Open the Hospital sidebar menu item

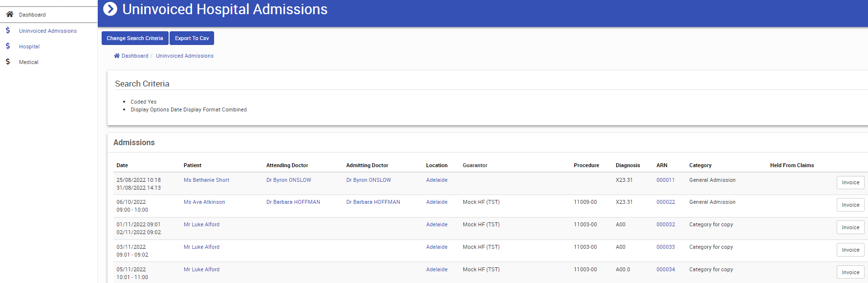click(29, 46)
